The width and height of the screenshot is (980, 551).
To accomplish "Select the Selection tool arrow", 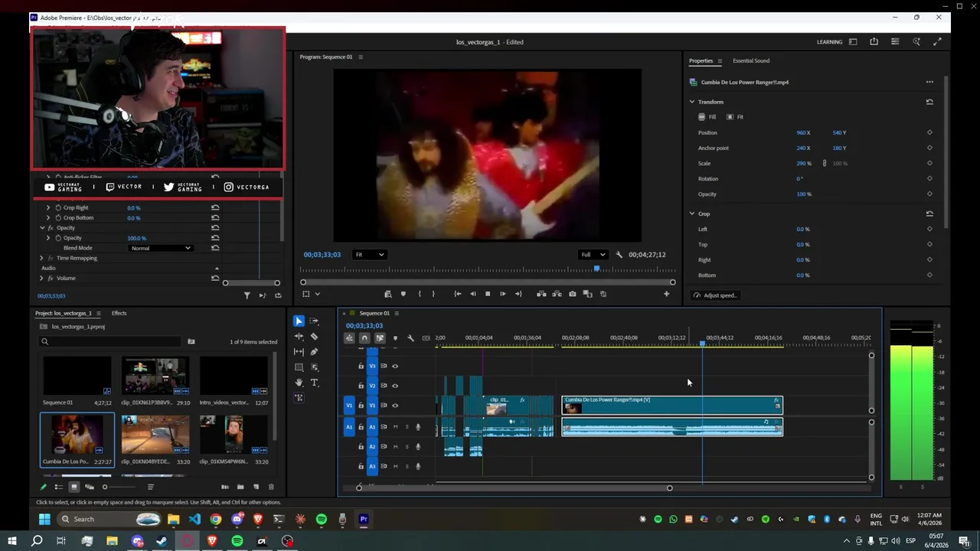I will click(299, 321).
